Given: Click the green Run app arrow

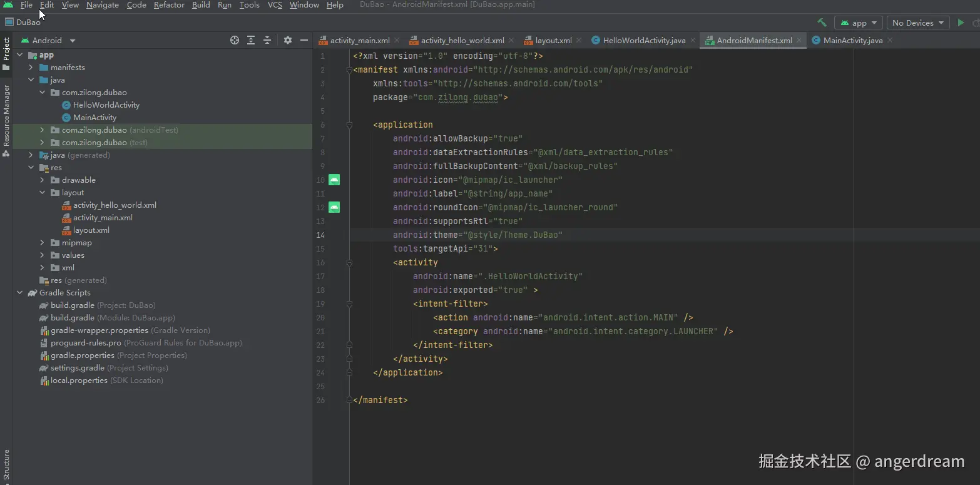Looking at the screenshot, I should [x=961, y=23].
